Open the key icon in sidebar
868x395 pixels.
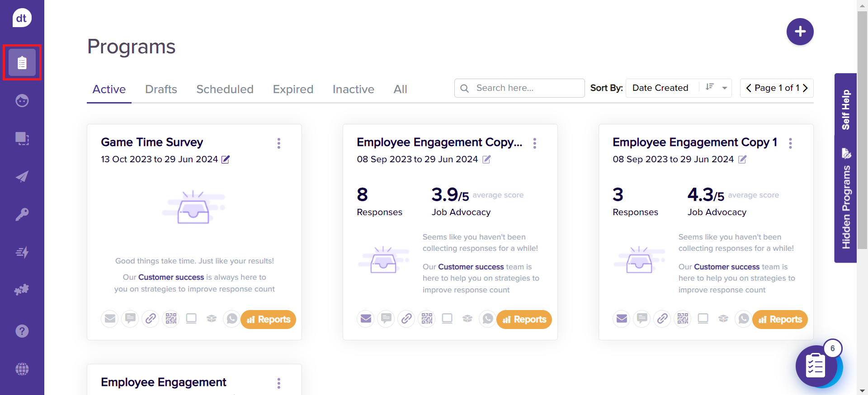pyautogui.click(x=22, y=214)
